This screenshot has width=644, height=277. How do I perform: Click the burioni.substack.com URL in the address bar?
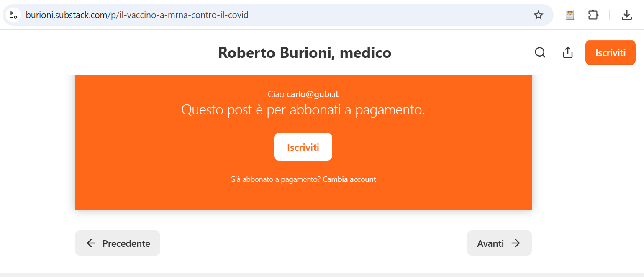[x=137, y=16]
